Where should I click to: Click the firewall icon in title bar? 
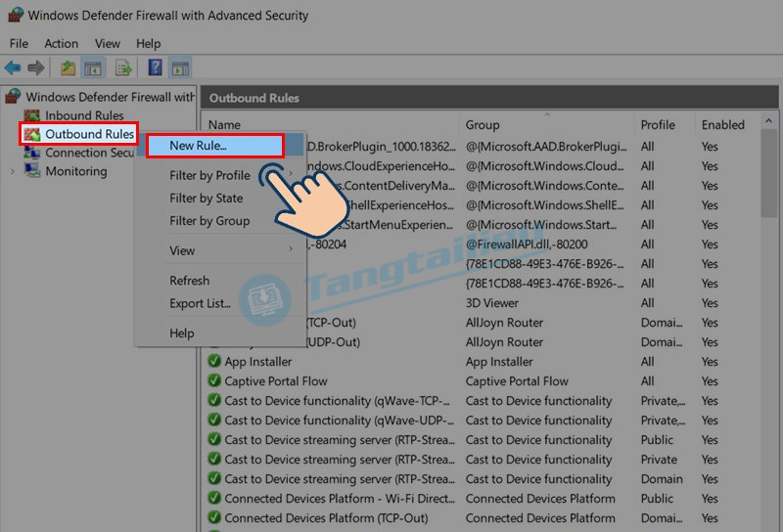tap(15, 15)
